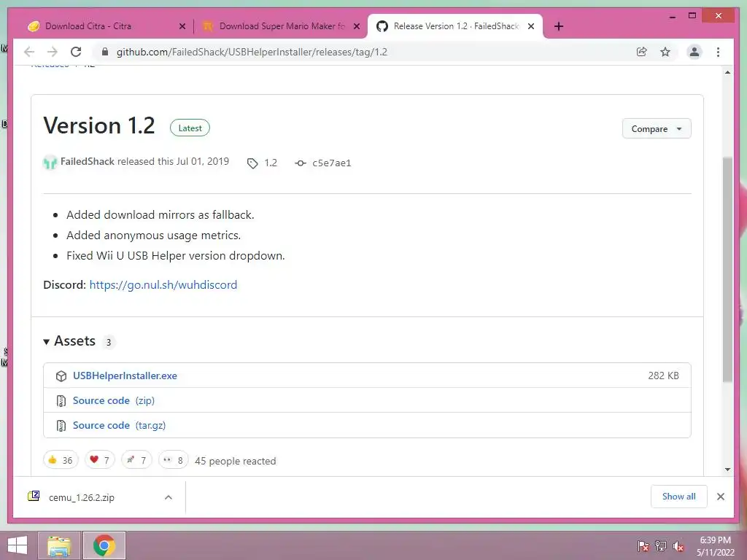This screenshot has width=747, height=560.
Task: Click the Latest release badge
Action: click(x=190, y=128)
